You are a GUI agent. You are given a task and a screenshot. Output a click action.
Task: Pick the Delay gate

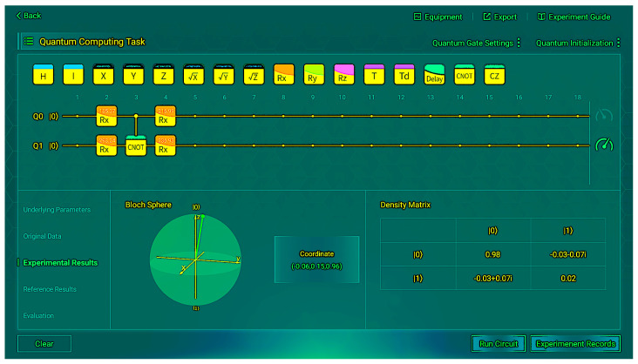click(434, 74)
